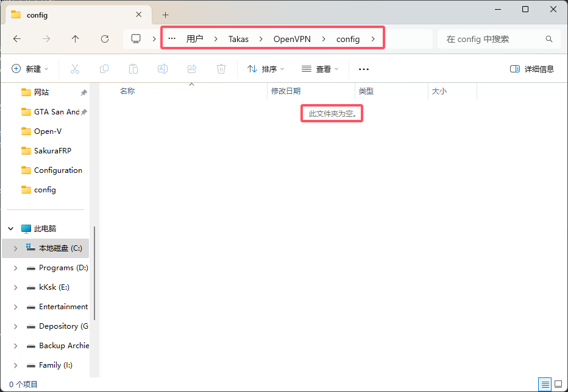Navigate up one folder level
The width and height of the screenshot is (568, 392).
point(76,39)
